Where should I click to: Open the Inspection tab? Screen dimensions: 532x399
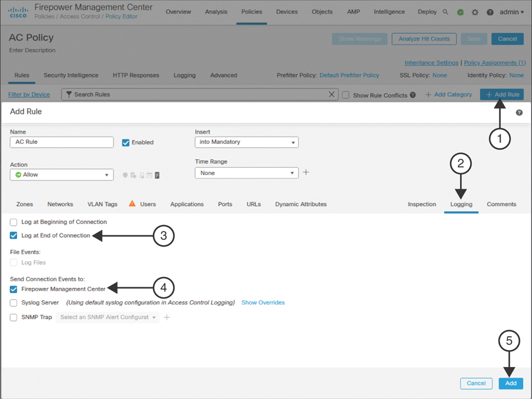tap(421, 205)
